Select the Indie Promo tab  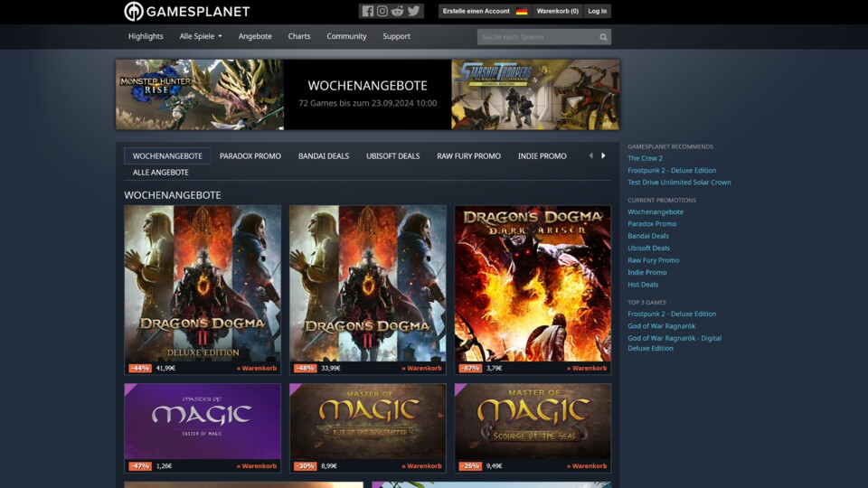click(542, 156)
